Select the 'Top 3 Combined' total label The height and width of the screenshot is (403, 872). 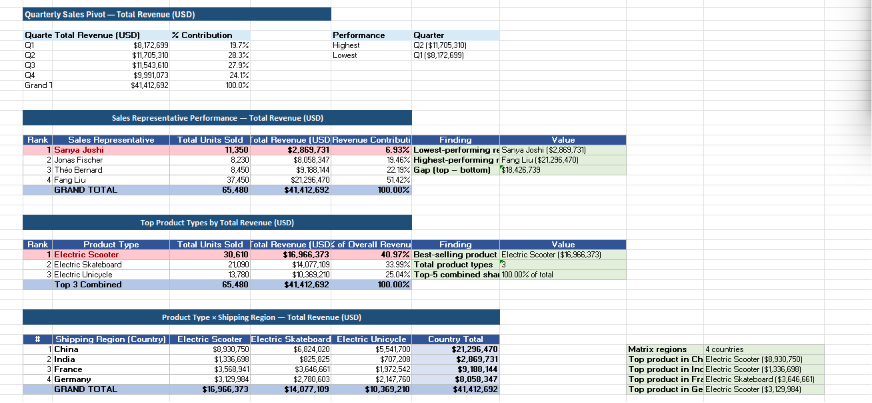[x=111, y=285]
